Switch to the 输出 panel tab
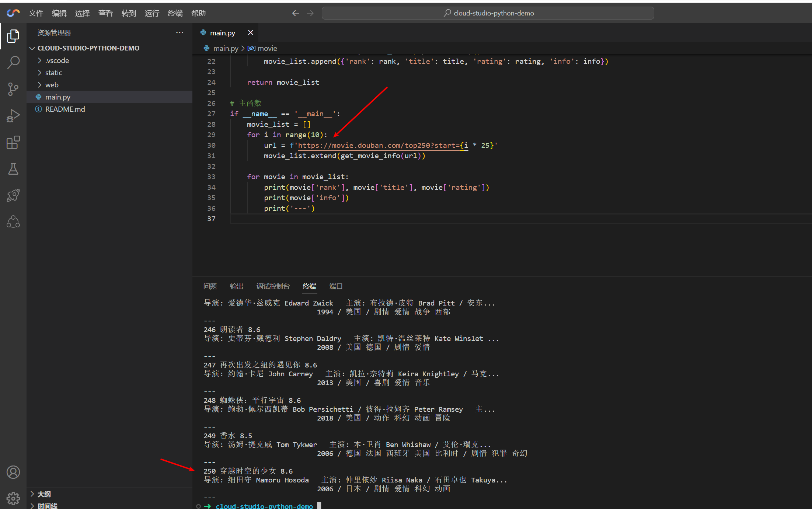Image resolution: width=812 pixels, height=509 pixels. pyautogui.click(x=236, y=286)
